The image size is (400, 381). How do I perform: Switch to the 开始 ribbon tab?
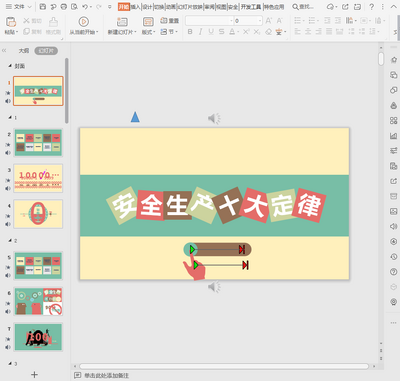[x=123, y=7]
